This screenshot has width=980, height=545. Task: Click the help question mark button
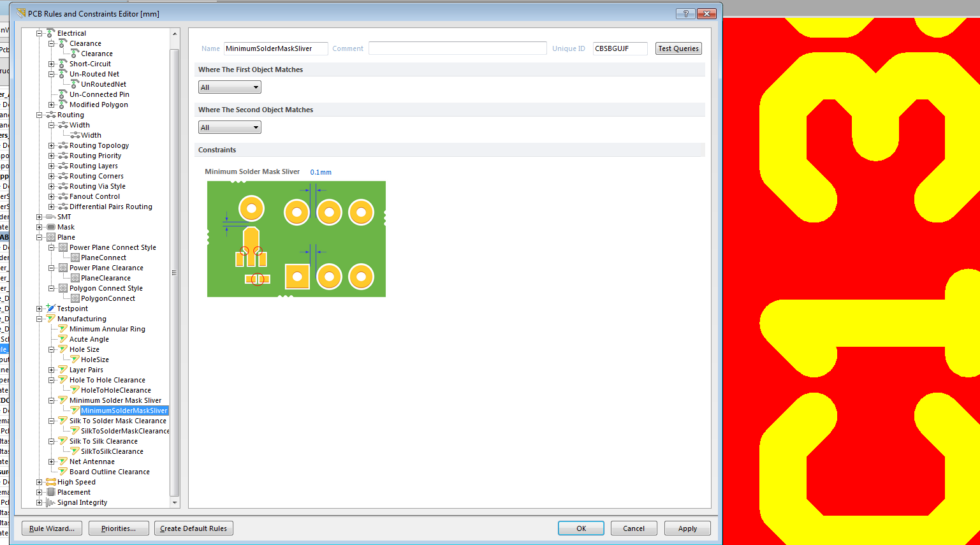(685, 13)
